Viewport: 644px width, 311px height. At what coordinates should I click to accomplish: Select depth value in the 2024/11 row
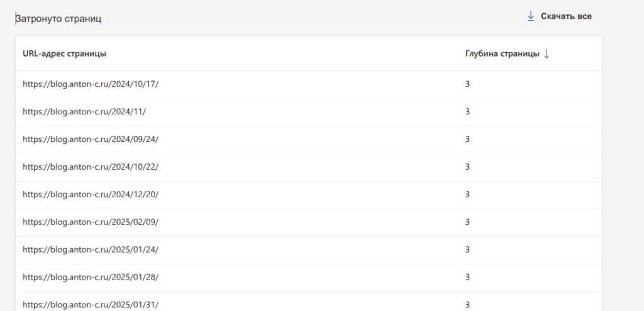(468, 112)
